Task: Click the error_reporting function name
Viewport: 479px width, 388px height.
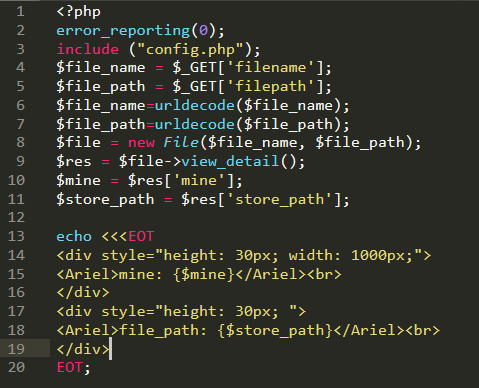Action: pos(123,31)
